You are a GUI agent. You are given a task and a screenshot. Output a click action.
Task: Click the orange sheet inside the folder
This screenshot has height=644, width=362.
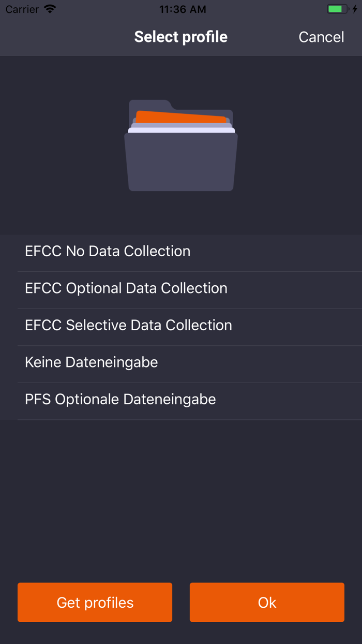pos(181,116)
